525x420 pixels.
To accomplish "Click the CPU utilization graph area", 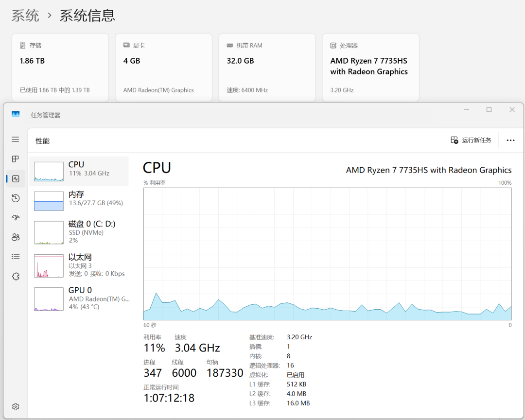I will point(326,253).
